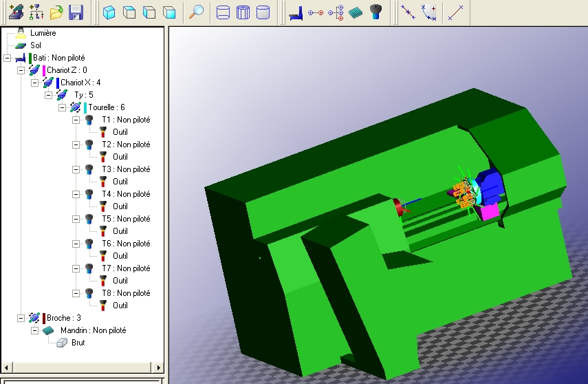The image size is (588, 384).
Task: Click the cyan color bar beside Tourelle
Action: [85, 108]
